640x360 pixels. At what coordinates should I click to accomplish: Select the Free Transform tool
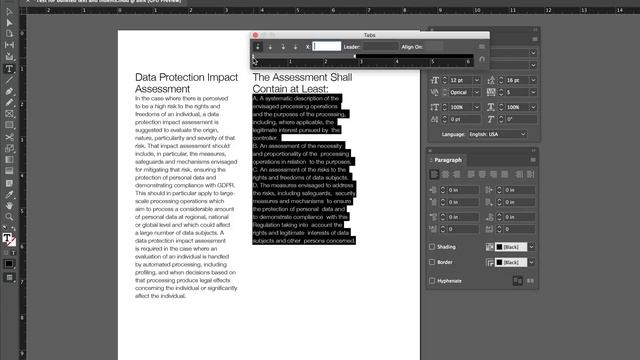[x=9, y=148]
